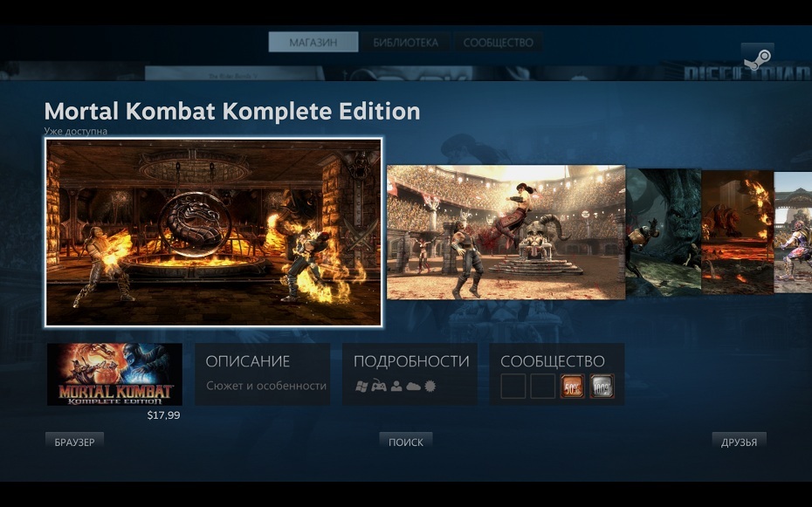Click the 'Уже доступна' text
Screen dimensions: 812x507
(76, 131)
